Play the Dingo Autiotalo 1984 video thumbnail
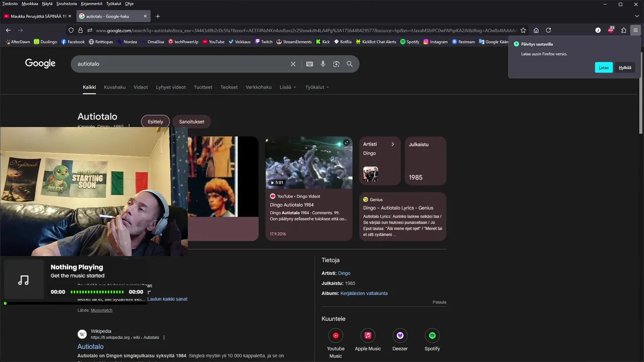This screenshot has width=644, height=362. pyautogui.click(x=309, y=162)
